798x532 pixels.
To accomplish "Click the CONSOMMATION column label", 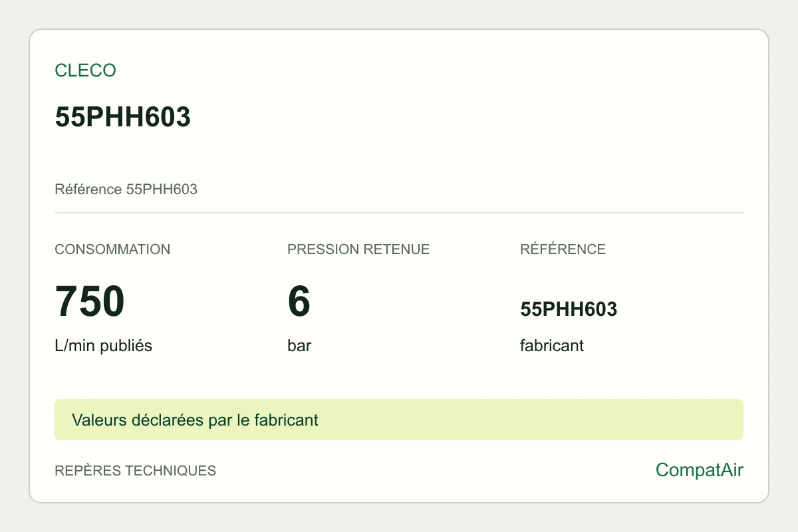I will 112,249.
